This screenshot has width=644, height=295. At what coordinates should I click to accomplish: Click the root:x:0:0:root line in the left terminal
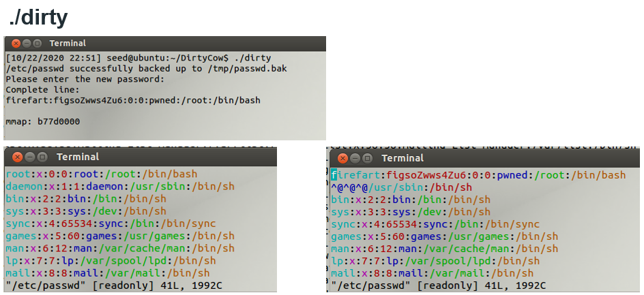[x=102, y=174]
